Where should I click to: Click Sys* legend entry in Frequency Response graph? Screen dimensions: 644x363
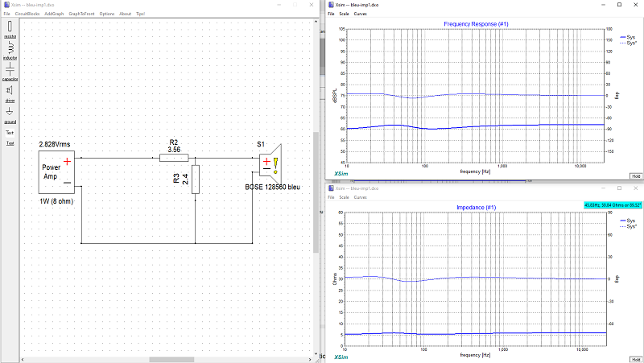[629, 43]
